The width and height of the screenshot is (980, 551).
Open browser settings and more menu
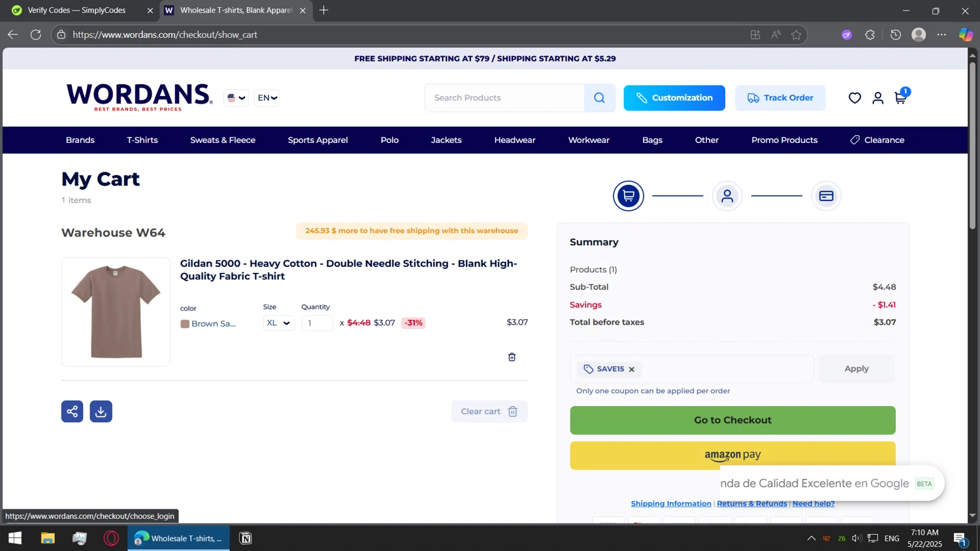(x=941, y=35)
